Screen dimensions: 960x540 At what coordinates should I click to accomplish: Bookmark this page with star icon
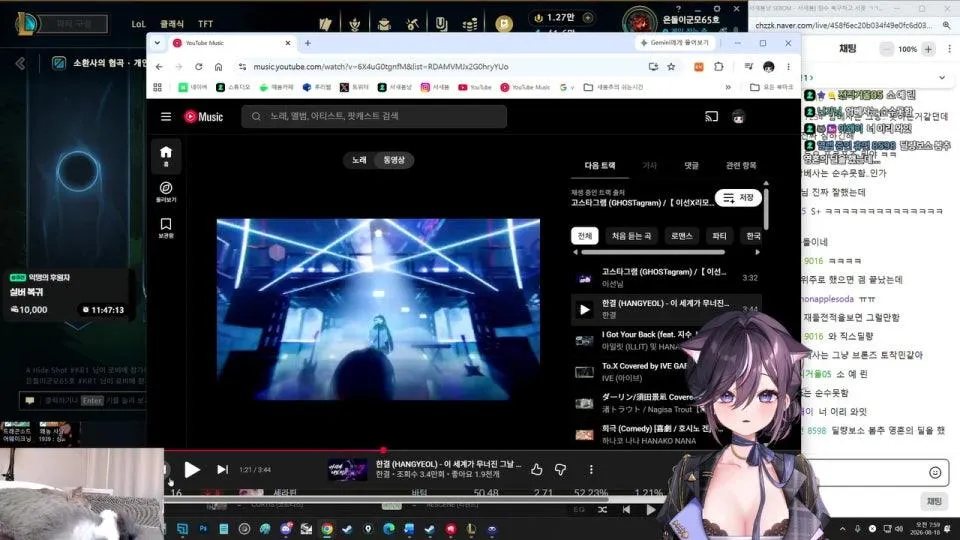(671, 67)
